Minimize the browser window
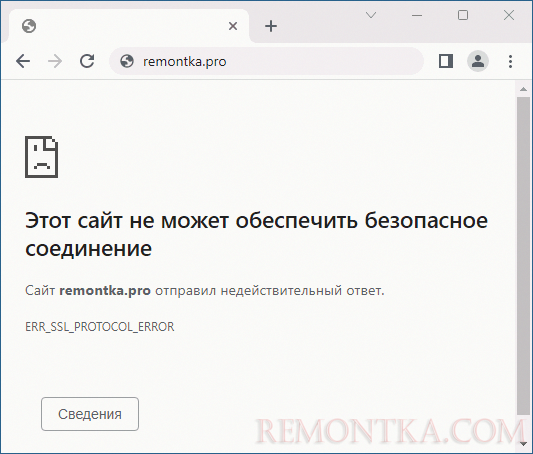Image resolution: width=533 pixels, height=454 pixels. [417, 15]
